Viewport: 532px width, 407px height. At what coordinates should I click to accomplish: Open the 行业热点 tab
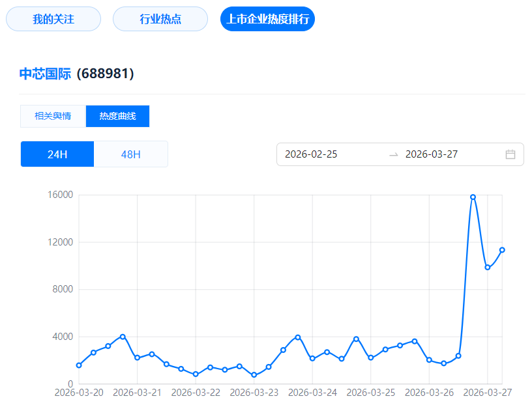click(160, 19)
